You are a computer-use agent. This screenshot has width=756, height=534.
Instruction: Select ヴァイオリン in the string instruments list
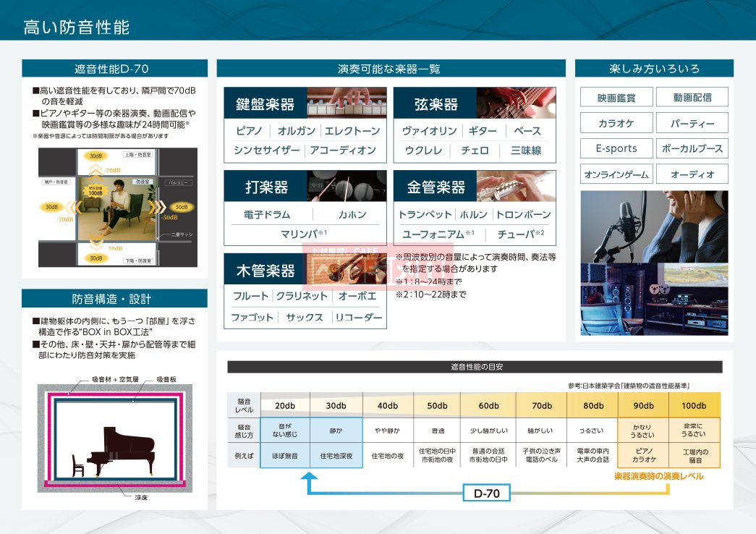(x=430, y=131)
